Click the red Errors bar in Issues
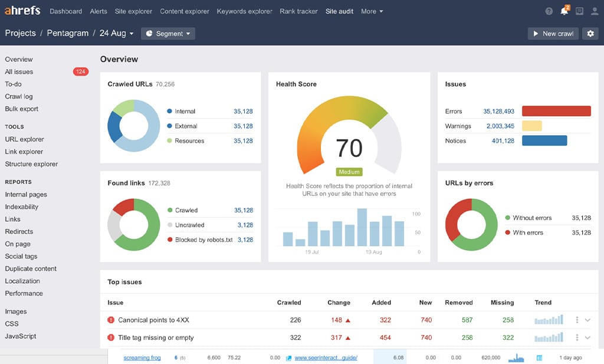The width and height of the screenshot is (604, 364). 556,111
